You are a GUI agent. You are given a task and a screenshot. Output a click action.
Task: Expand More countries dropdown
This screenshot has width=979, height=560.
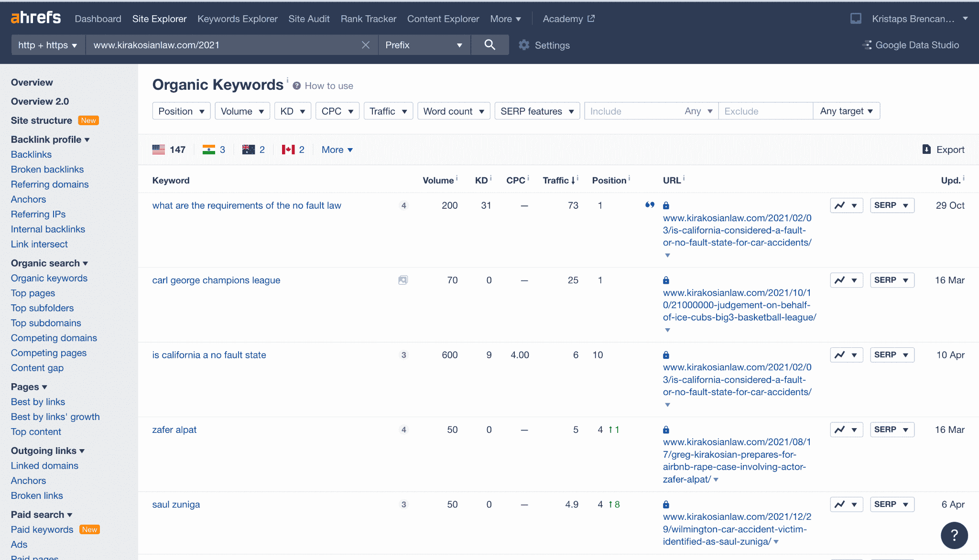click(337, 150)
